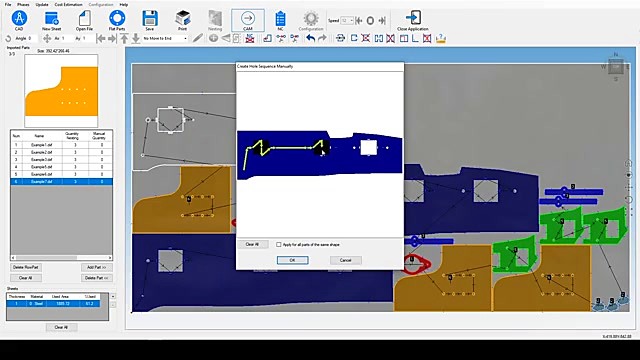Select the Example7.dxf row
640x360 pixels.
[x=61, y=182]
